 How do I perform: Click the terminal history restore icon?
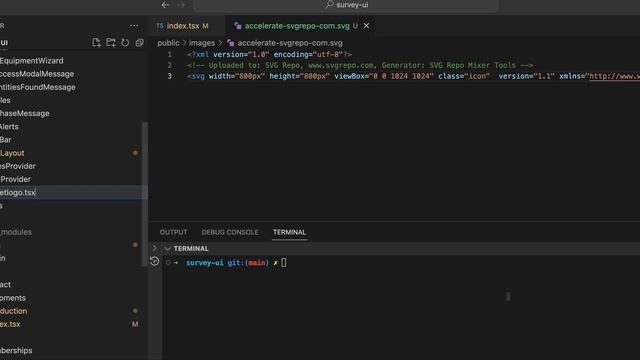155,261
